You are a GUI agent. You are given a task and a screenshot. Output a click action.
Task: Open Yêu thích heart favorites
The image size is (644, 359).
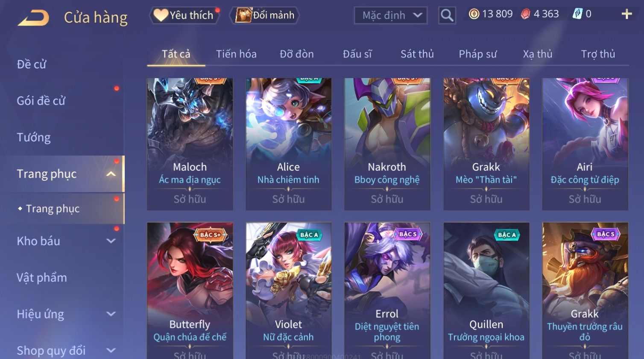point(184,15)
